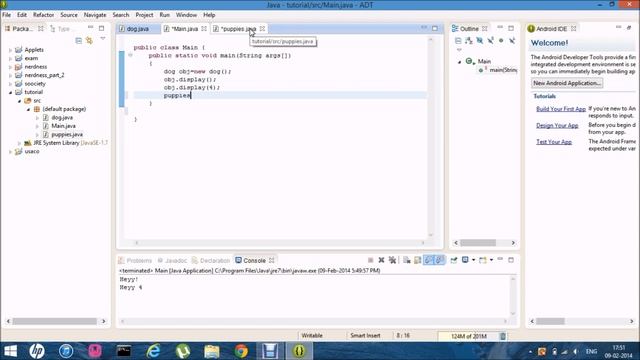Click Collapse All in Package Explorer toolbar
Screen dimensions: 640x360
point(78,40)
